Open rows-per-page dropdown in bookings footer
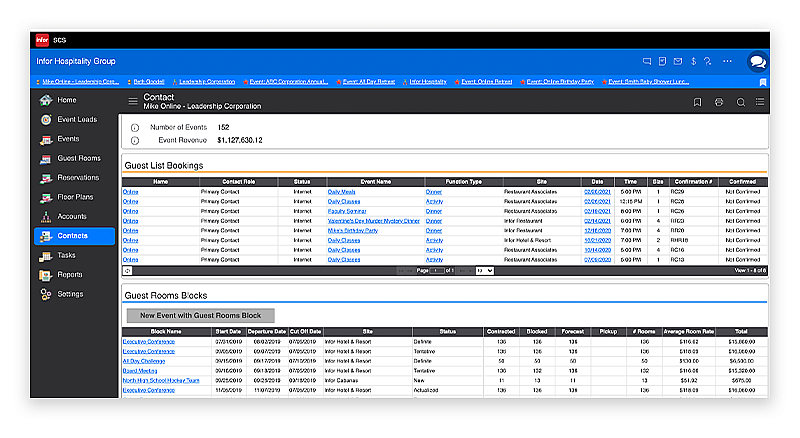The image size is (800, 438). pos(485,271)
